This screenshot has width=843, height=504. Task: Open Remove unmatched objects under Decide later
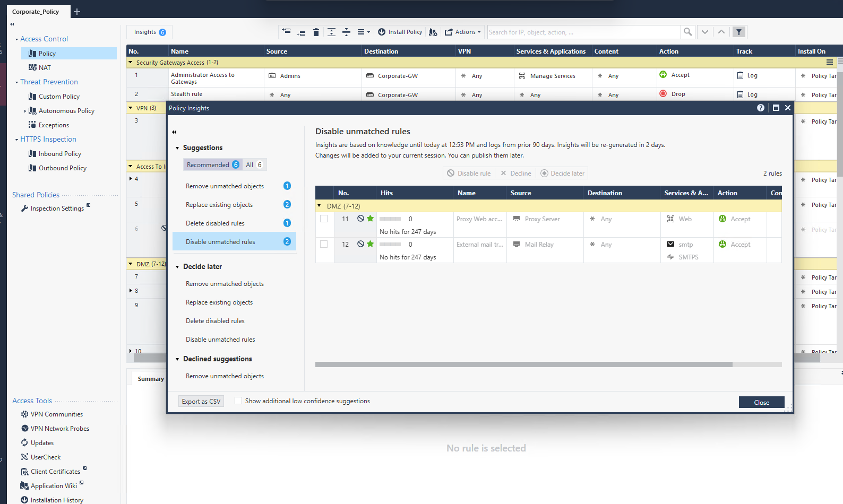(x=225, y=284)
